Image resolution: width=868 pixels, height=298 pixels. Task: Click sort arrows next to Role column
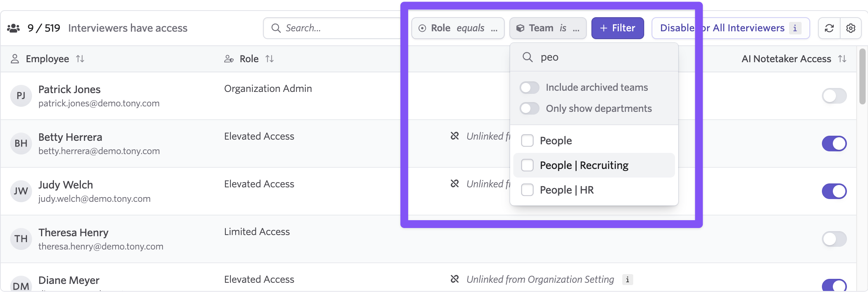coord(270,59)
